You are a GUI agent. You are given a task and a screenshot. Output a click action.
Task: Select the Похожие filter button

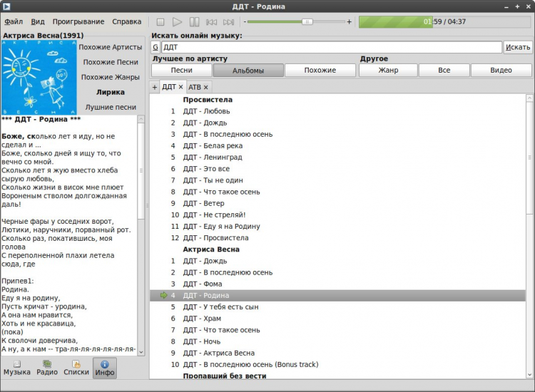tap(320, 71)
